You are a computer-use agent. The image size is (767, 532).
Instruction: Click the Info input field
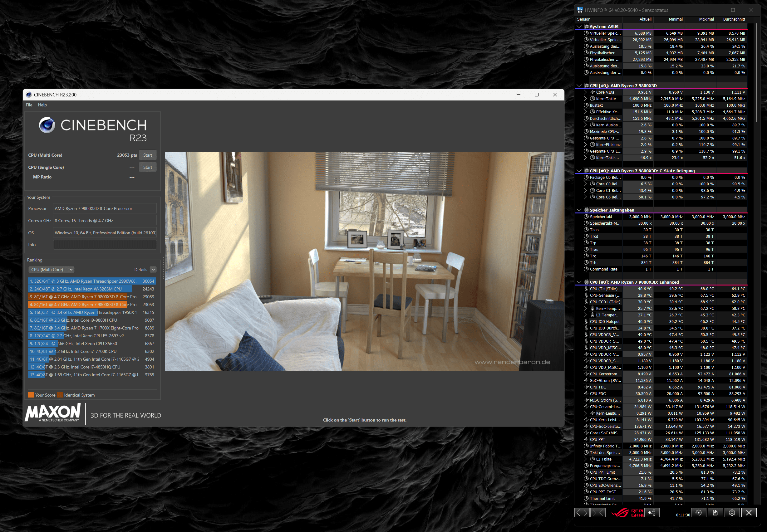coord(105,245)
